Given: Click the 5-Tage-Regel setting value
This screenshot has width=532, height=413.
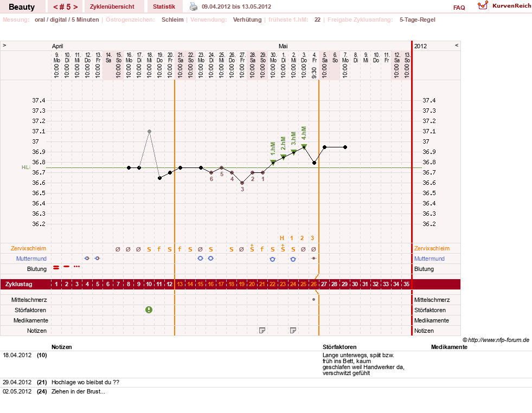Looking at the screenshot, I should [418, 20].
